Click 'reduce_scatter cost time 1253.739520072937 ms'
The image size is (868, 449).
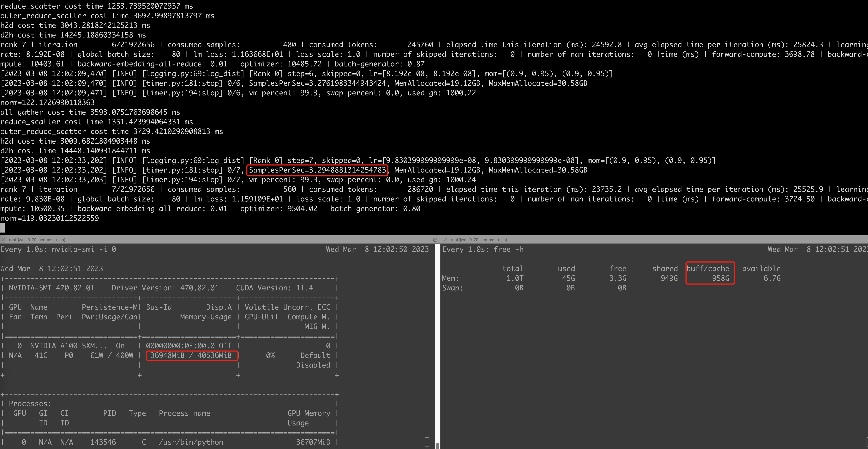pos(97,6)
